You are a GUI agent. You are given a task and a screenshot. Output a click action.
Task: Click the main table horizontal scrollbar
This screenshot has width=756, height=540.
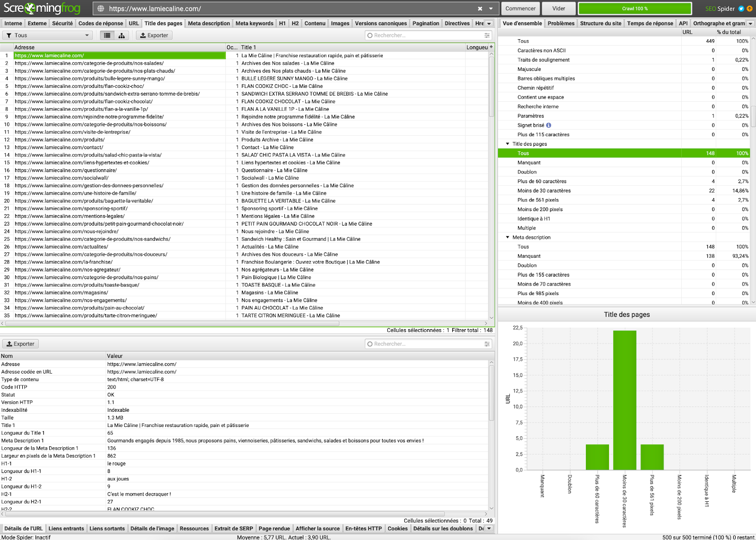[x=172, y=324]
